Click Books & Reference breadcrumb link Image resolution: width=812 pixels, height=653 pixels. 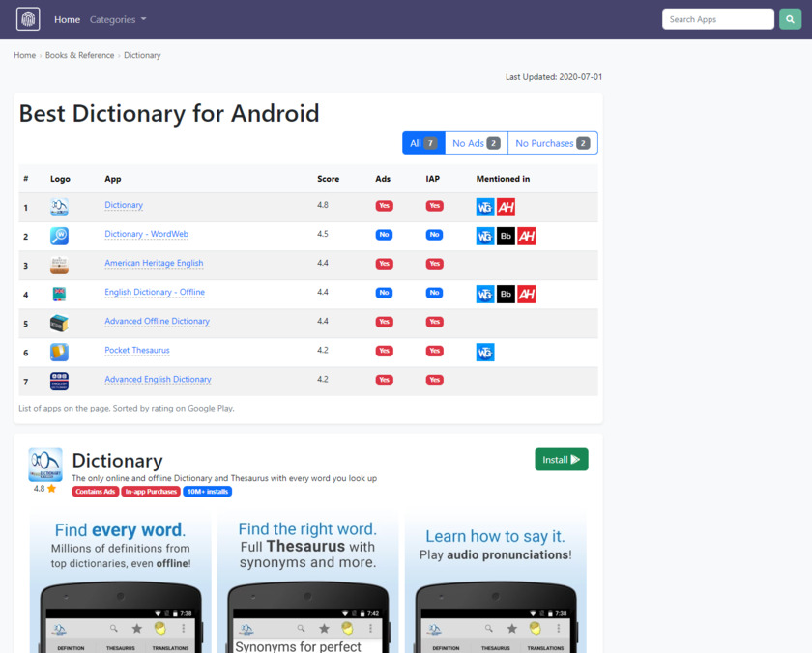tap(79, 55)
